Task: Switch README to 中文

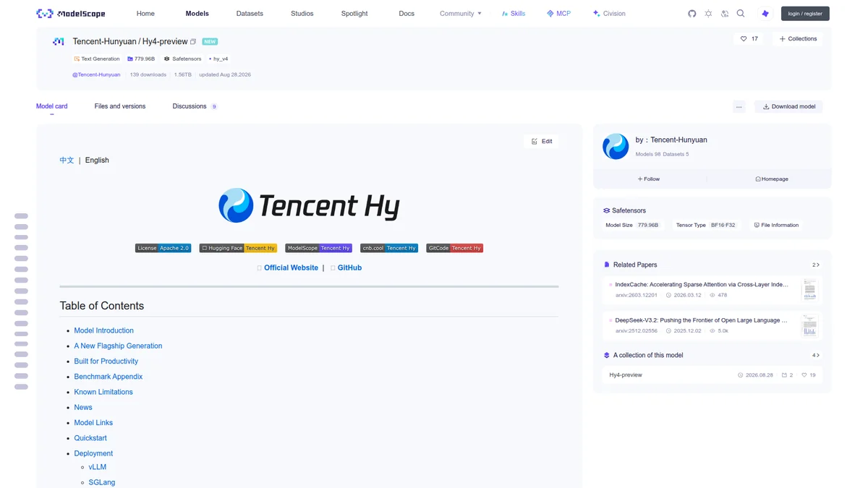Action: coord(67,160)
